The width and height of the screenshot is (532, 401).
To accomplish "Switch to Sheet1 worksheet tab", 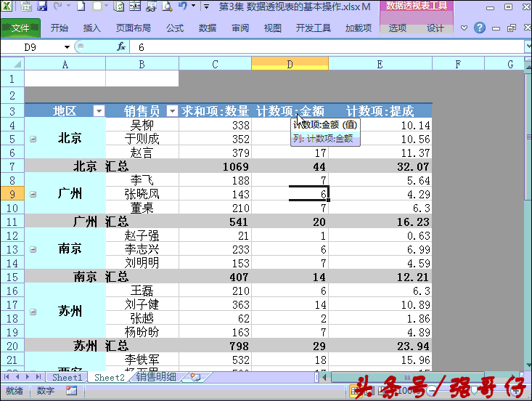I will click(67, 377).
